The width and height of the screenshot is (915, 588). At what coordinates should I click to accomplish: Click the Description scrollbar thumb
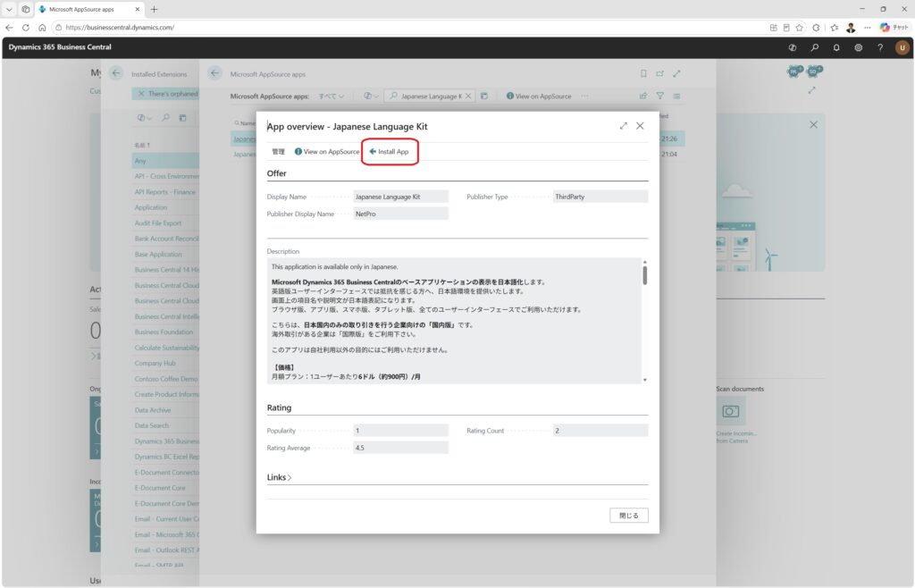(x=645, y=275)
